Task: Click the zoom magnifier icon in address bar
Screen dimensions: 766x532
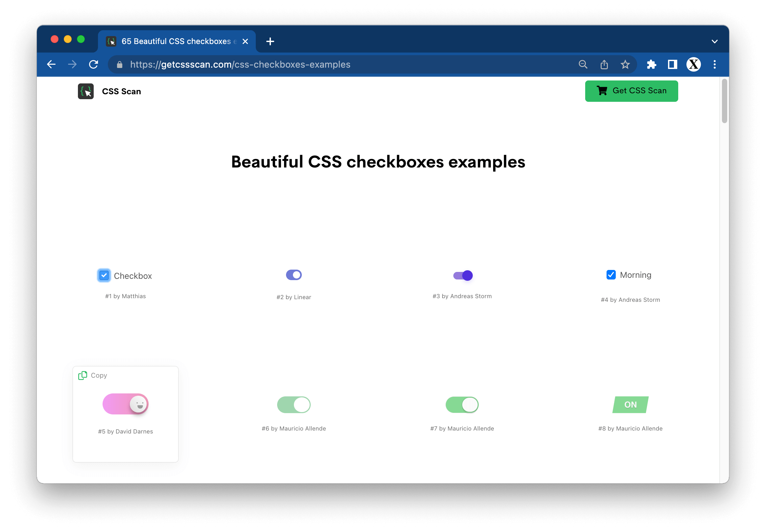Action: click(x=583, y=64)
